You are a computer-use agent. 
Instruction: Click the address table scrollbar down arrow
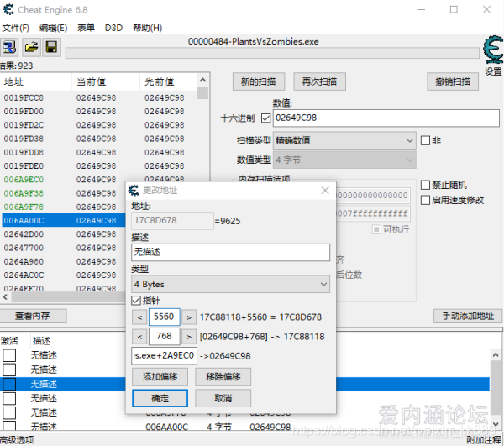click(x=496, y=423)
